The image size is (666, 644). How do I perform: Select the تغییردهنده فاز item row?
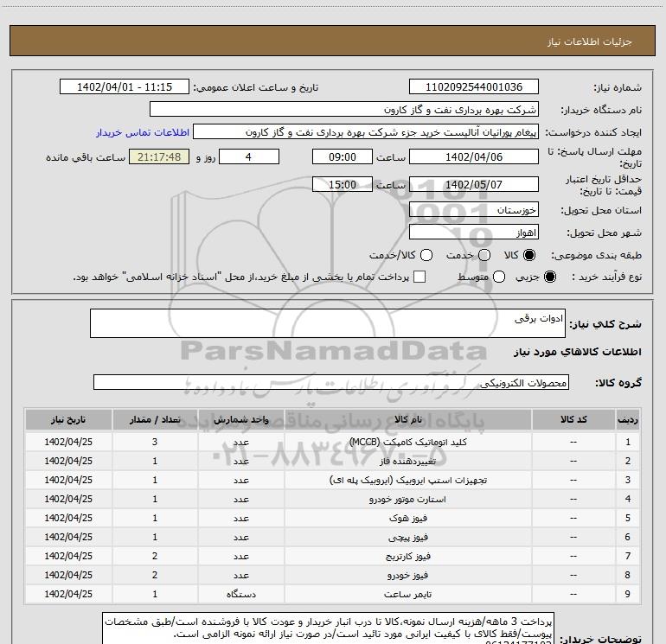click(x=333, y=461)
